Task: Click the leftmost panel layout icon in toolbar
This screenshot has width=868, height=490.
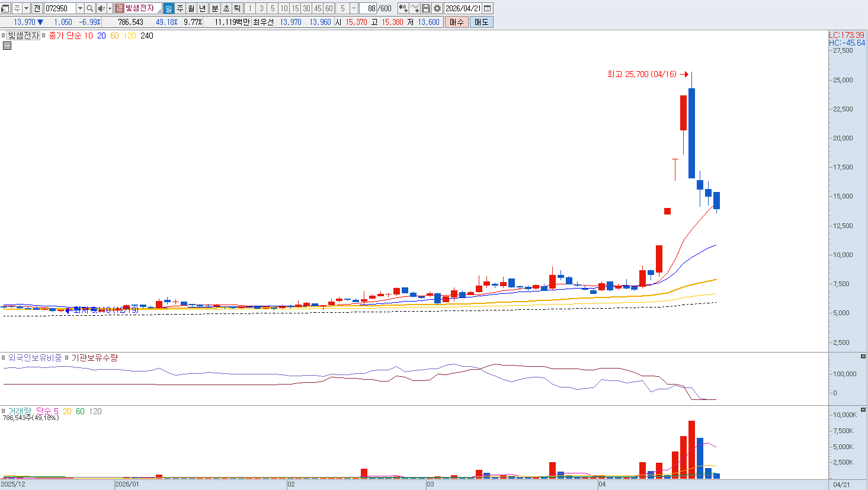Action: point(5,8)
